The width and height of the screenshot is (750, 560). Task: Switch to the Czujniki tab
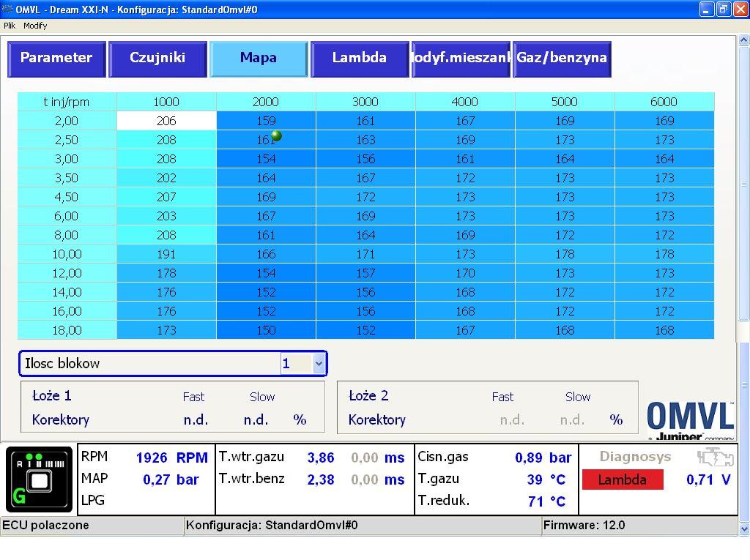tap(157, 59)
